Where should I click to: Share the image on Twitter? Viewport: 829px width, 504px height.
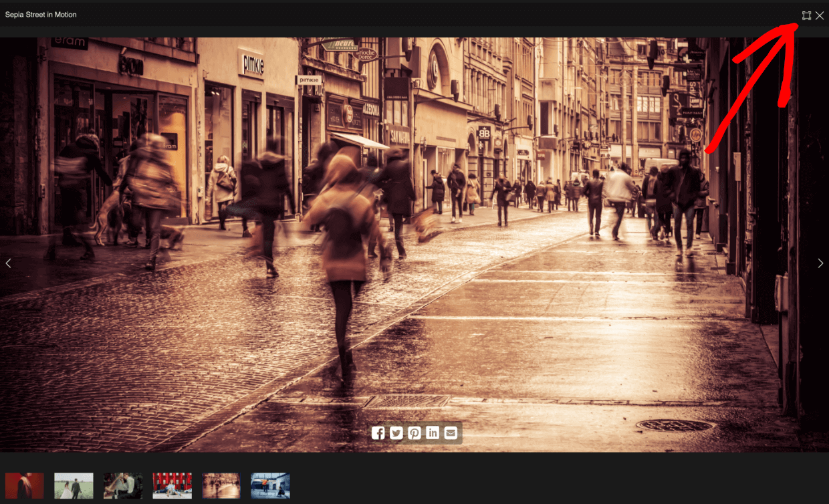tap(396, 433)
